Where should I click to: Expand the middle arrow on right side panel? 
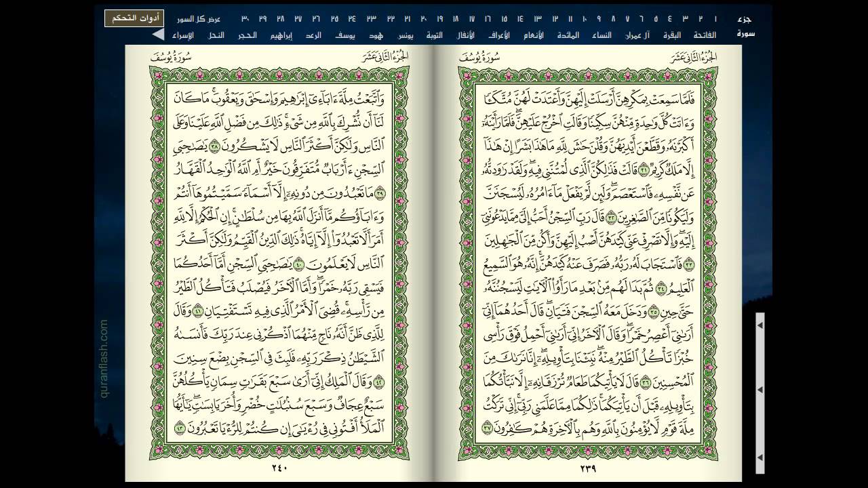tap(760, 390)
